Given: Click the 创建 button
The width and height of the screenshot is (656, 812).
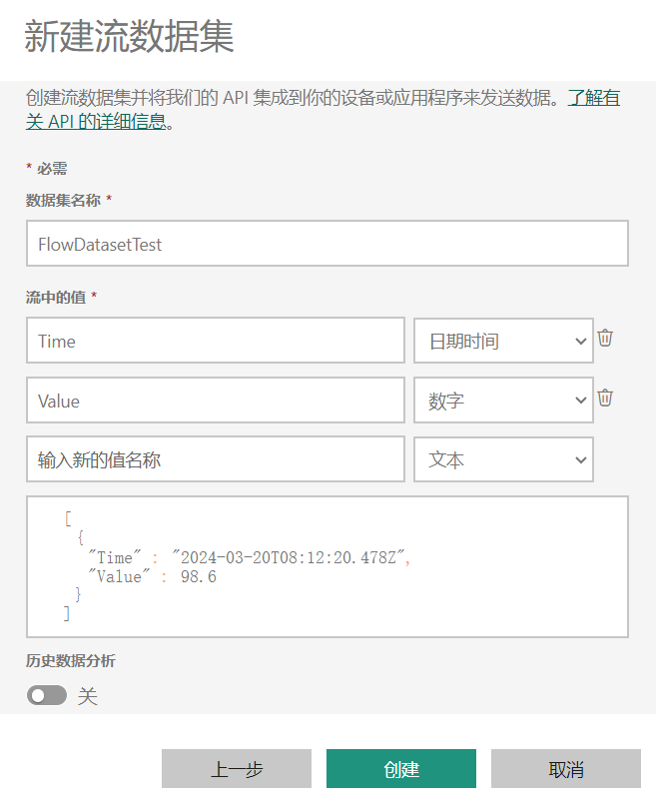Looking at the screenshot, I should [400, 769].
